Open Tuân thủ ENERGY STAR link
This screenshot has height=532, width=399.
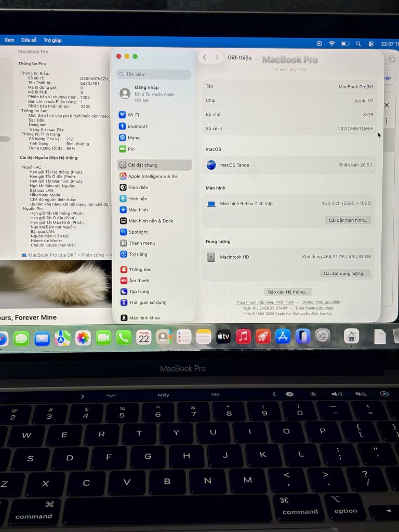(265, 308)
